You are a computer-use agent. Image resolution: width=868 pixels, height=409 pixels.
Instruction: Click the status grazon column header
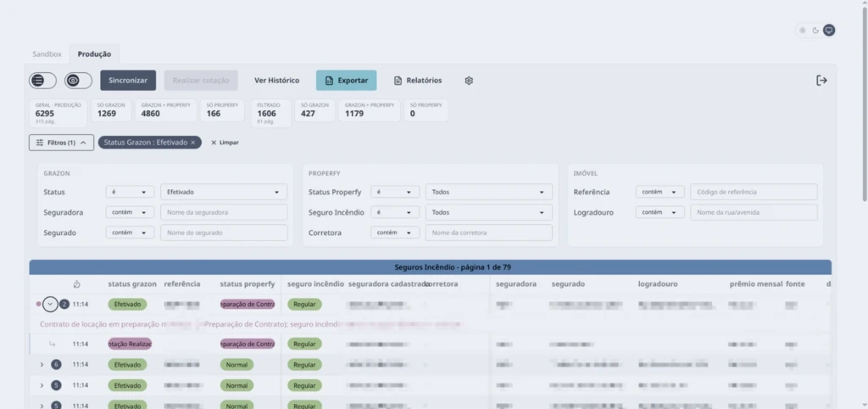point(132,283)
